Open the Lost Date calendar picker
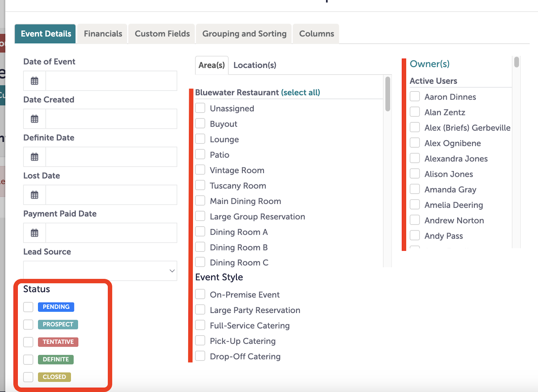This screenshot has width=538, height=392. coord(34,195)
